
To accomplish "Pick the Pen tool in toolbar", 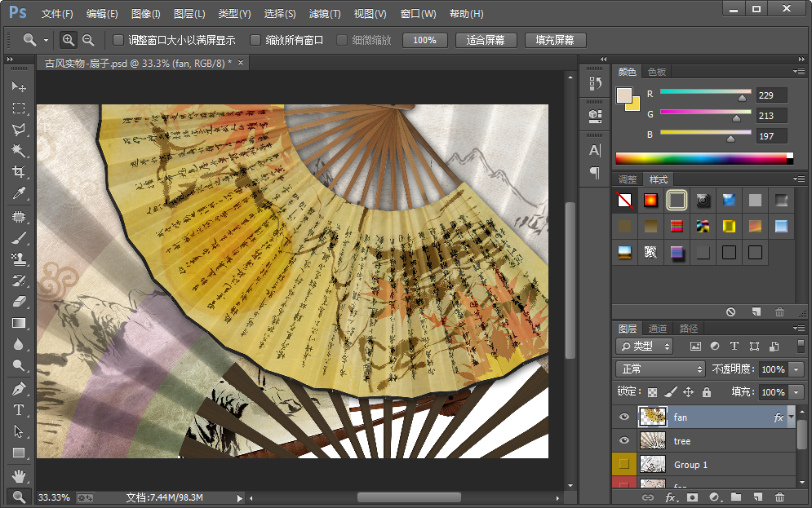I will [x=19, y=389].
